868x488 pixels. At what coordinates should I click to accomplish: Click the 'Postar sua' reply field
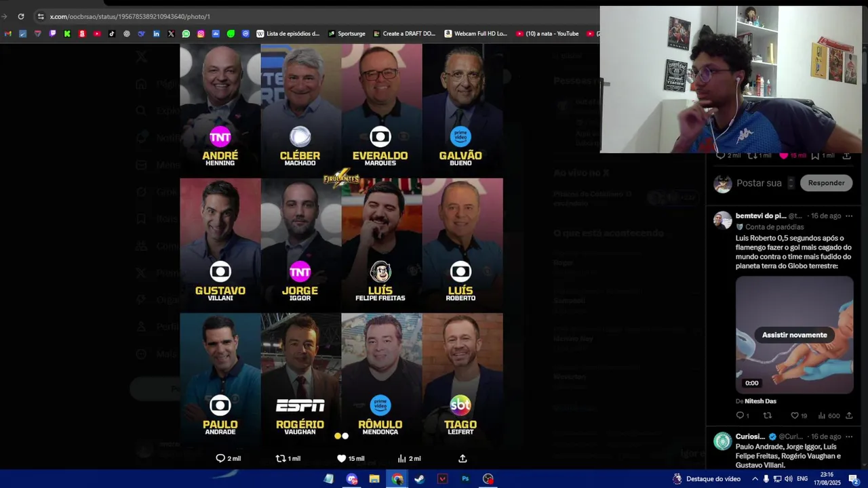coord(759,183)
